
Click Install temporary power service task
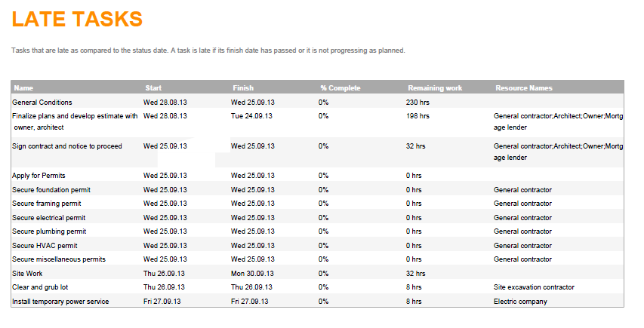click(60, 302)
